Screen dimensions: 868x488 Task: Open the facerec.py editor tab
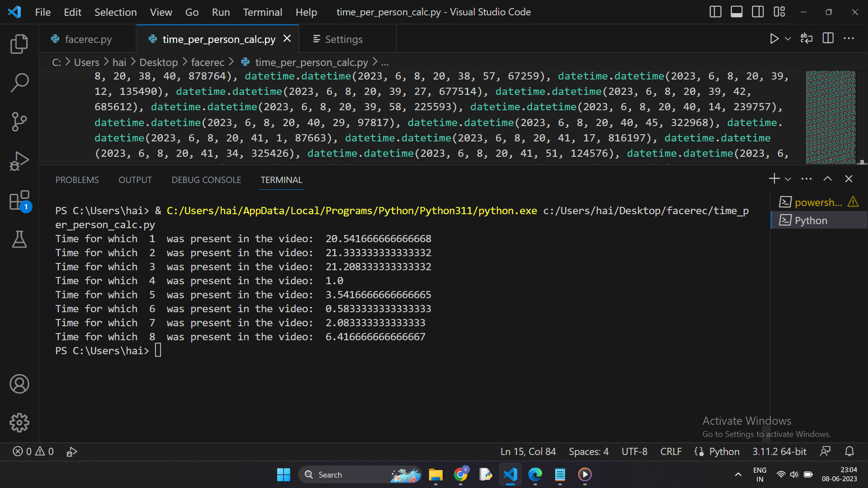(88, 39)
